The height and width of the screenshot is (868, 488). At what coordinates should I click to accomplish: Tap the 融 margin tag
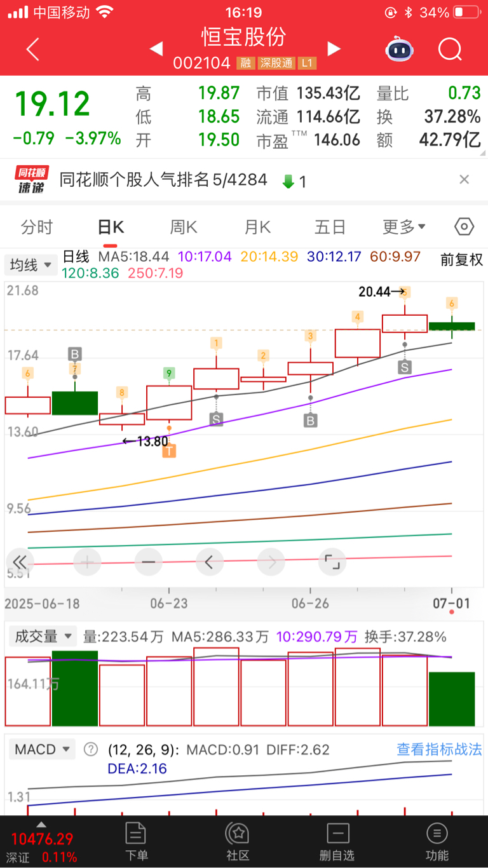(x=245, y=64)
